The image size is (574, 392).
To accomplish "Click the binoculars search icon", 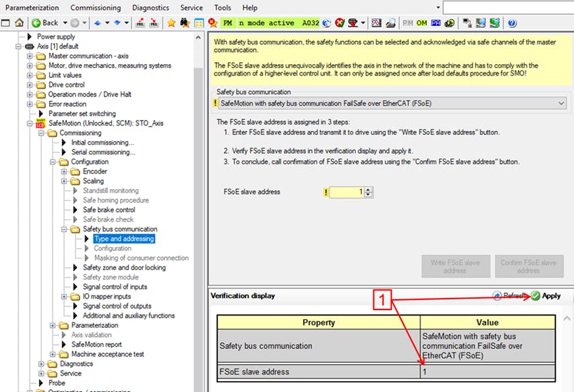I will click(185, 23).
